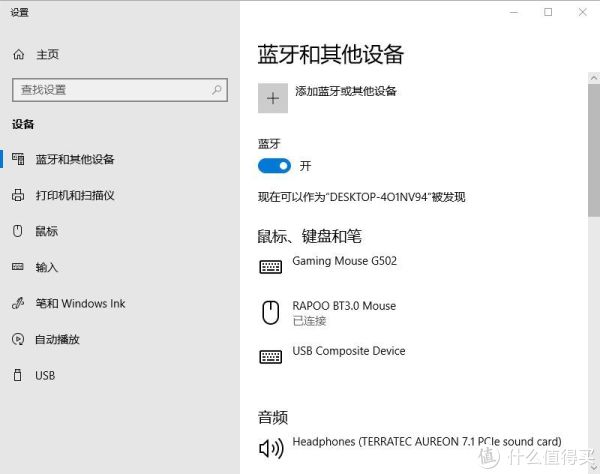The height and width of the screenshot is (474, 600).
Task: Click the plus icon to add a device
Action: 273,98
